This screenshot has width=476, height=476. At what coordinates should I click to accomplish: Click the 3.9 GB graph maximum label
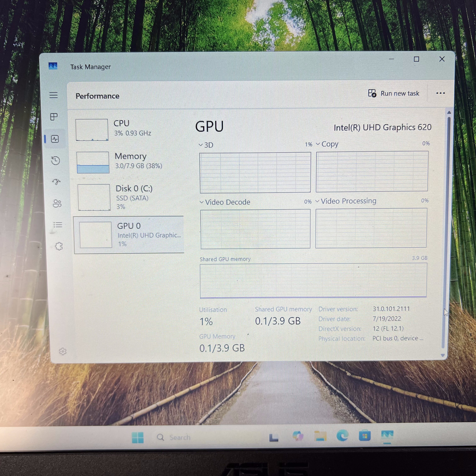pyautogui.click(x=420, y=258)
